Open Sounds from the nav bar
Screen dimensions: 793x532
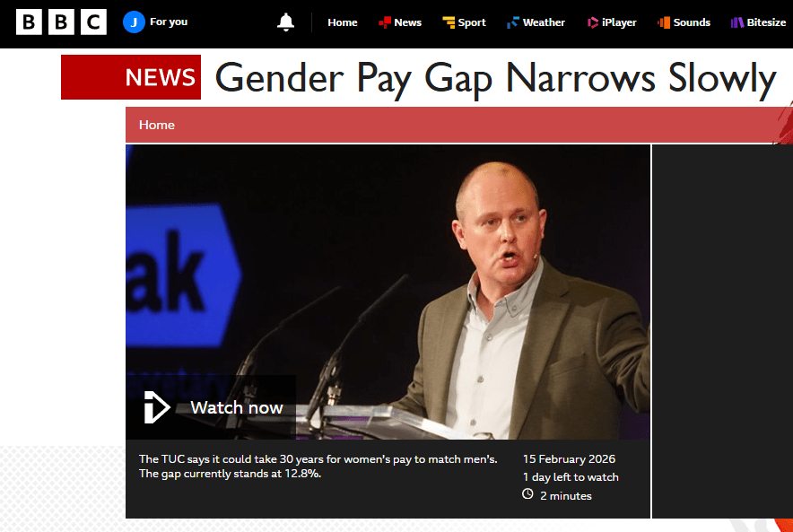[x=684, y=22]
